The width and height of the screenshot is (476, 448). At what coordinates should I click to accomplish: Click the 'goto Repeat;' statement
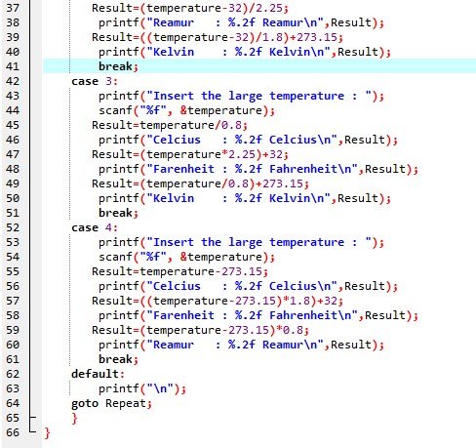[111, 403]
